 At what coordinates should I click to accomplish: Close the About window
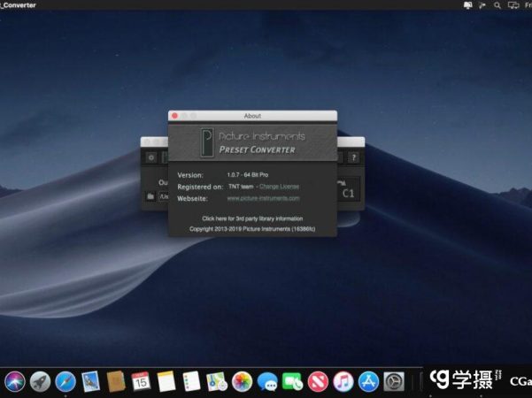pyautogui.click(x=174, y=116)
